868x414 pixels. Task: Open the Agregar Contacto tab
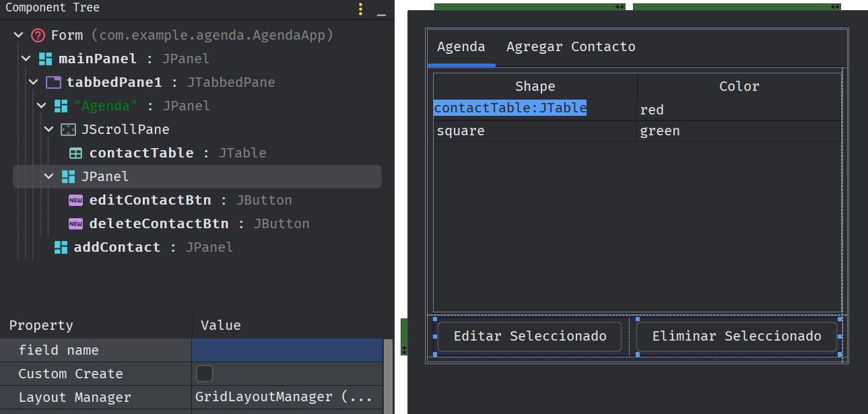pyautogui.click(x=570, y=47)
